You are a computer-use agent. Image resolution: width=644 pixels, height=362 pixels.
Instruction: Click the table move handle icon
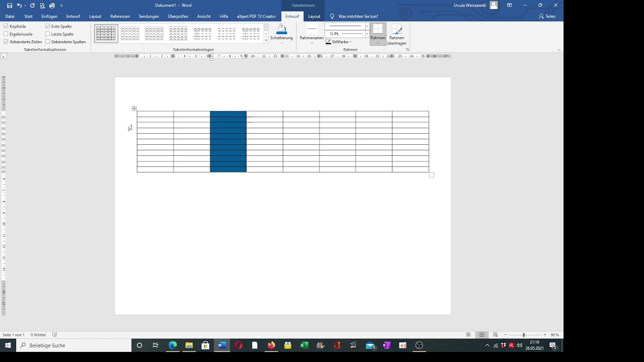(134, 108)
